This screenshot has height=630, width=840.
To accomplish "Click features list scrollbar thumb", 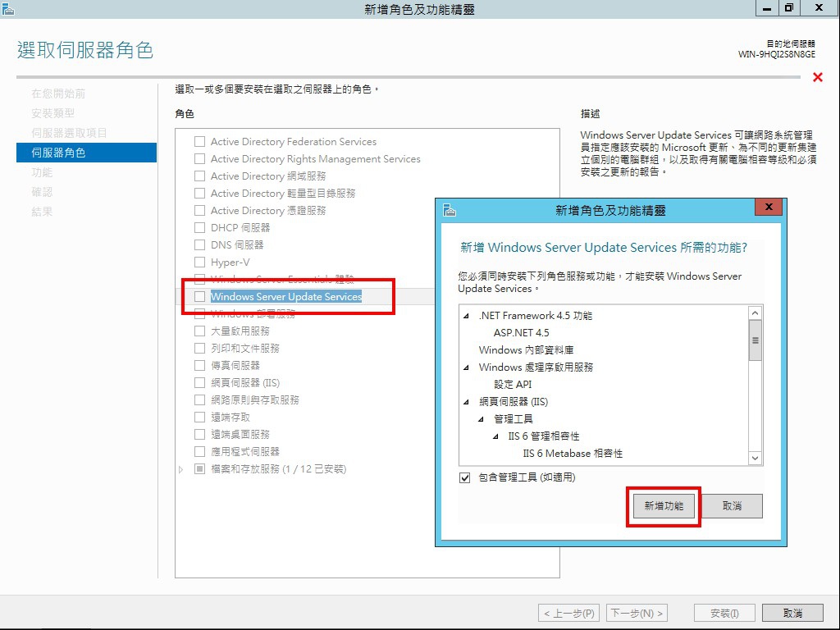I will [x=755, y=340].
